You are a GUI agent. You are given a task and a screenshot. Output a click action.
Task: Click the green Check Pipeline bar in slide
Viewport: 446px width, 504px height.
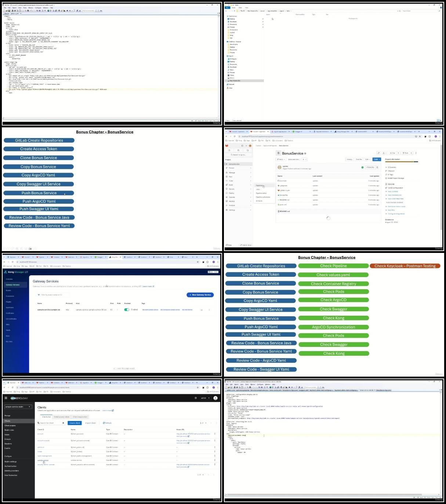[x=333, y=266]
